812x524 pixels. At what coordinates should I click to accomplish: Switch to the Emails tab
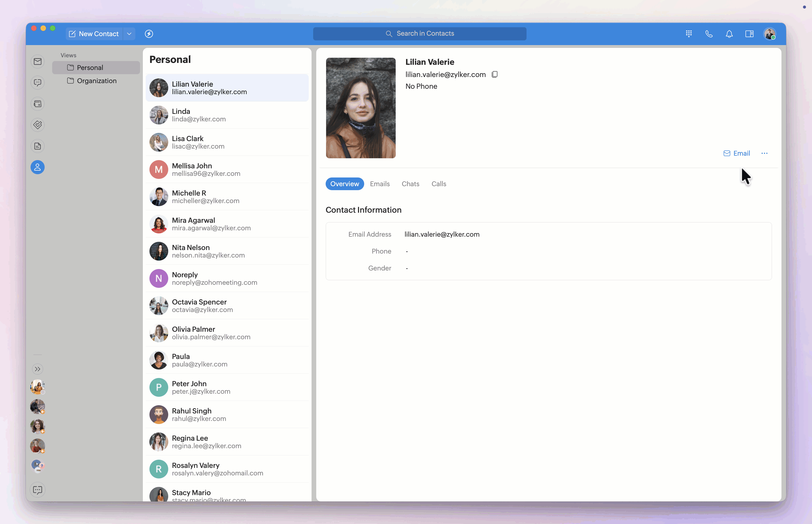[x=380, y=184]
